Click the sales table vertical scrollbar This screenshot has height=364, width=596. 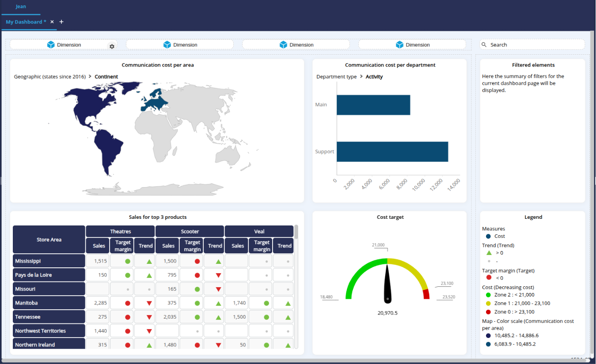point(296,232)
